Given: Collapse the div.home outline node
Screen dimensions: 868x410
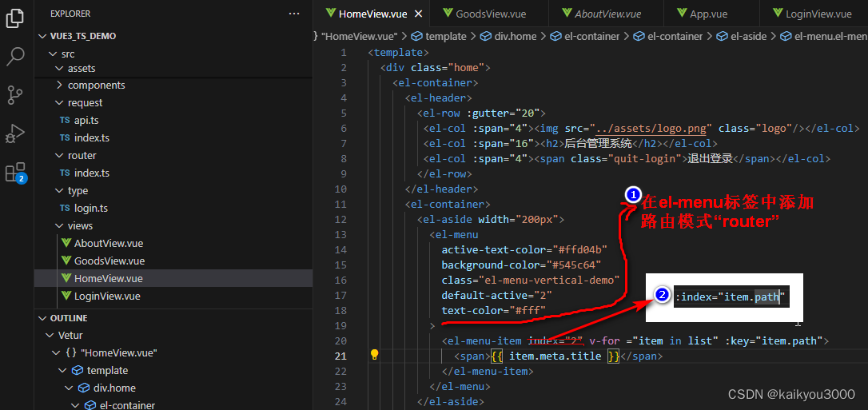Looking at the screenshot, I should [x=68, y=388].
